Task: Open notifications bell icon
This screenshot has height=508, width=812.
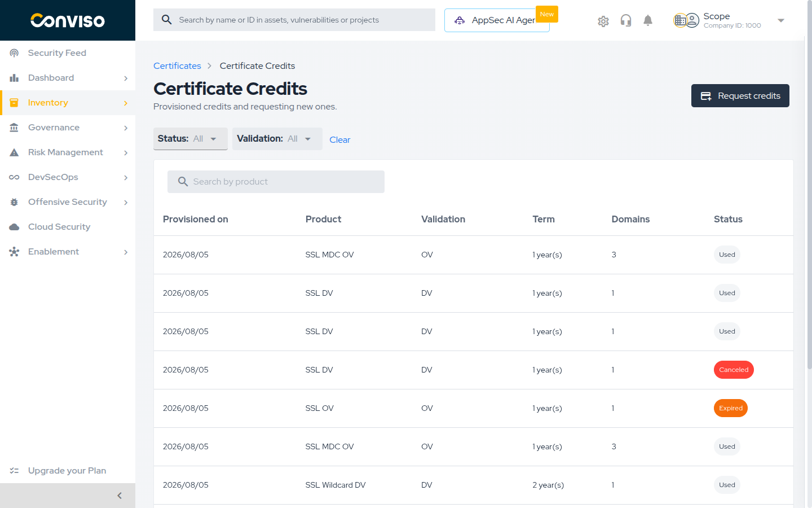Action: pyautogui.click(x=648, y=21)
